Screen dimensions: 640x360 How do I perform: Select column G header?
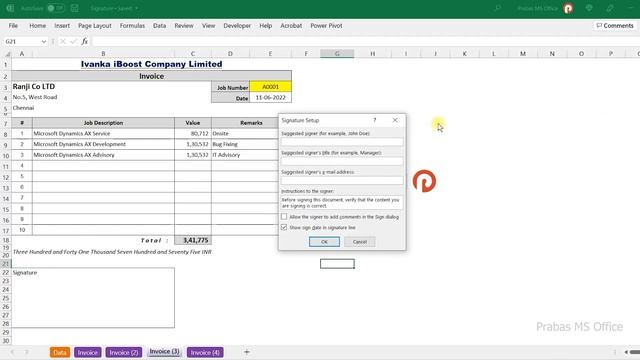pyautogui.click(x=337, y=53)
